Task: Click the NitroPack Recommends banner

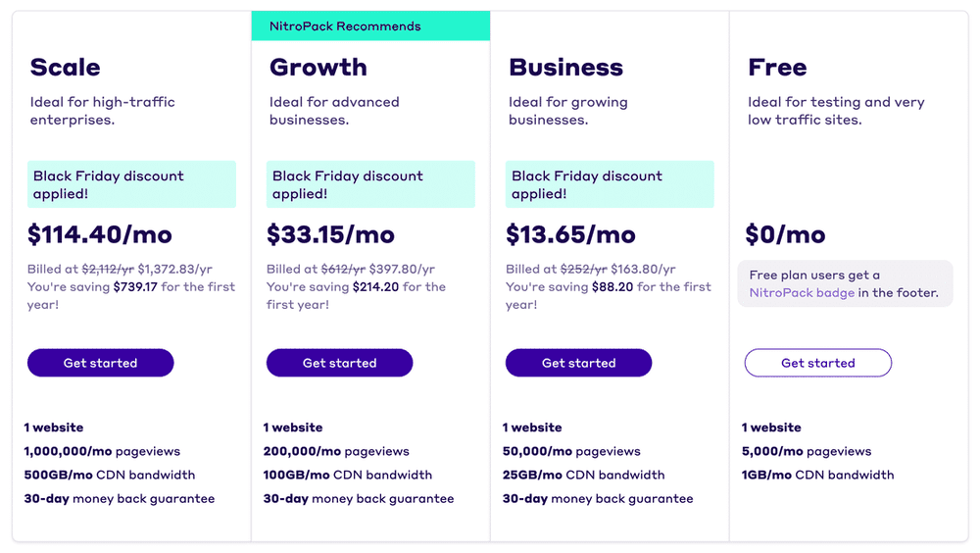Action: pyautogui.click(x=370, y=25)
